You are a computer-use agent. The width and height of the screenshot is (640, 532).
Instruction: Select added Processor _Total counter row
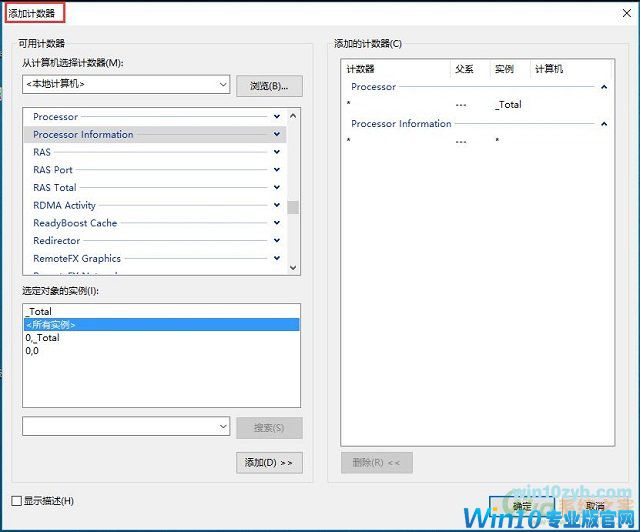(x=476, y=105)
